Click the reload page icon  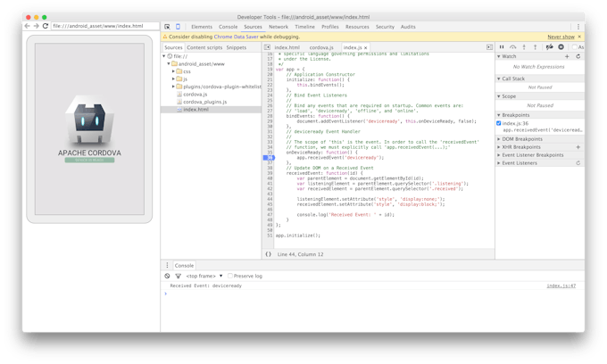pos(46,26)
